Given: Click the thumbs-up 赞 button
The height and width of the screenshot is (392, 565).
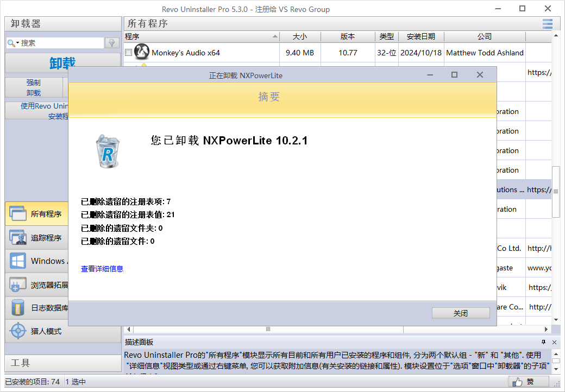Looking at the screenshot, I should click(x=529, y=382).
